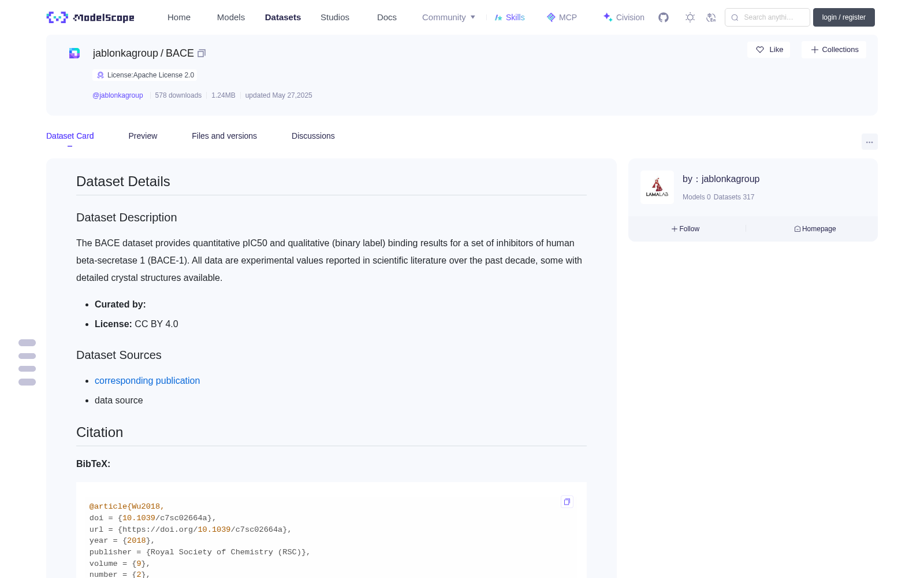The image size is (924, 578).
Task: Click the Apache License 2.0 tag
Action: (145, 75)
